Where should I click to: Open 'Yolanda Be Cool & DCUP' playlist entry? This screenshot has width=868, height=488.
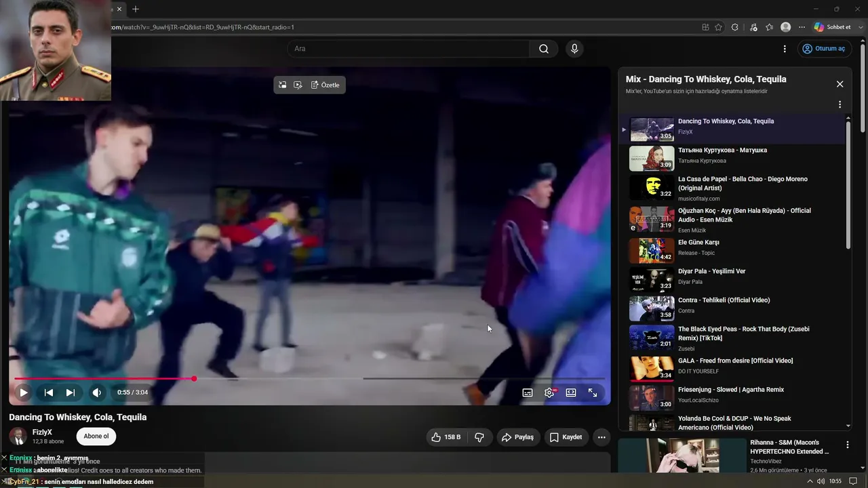pos(733,422)
